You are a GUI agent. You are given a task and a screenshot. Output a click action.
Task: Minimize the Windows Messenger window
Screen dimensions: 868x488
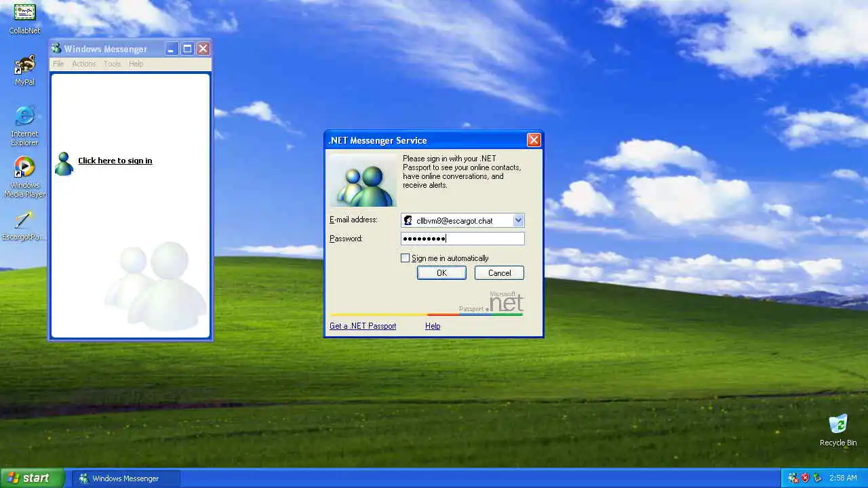click(x=172, y=49)
